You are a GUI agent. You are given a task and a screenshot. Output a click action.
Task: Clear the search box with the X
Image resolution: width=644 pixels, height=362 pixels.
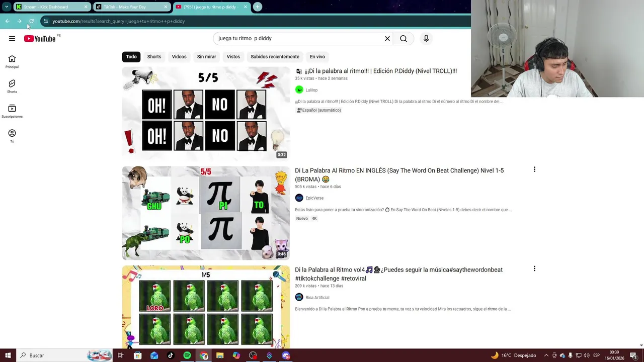(387, 39)
